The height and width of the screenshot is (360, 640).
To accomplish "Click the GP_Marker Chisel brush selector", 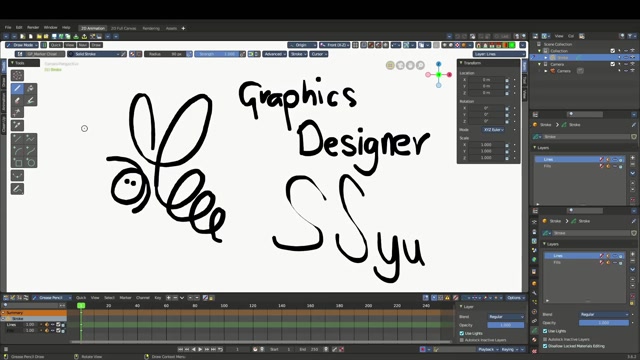I will 40,54.
